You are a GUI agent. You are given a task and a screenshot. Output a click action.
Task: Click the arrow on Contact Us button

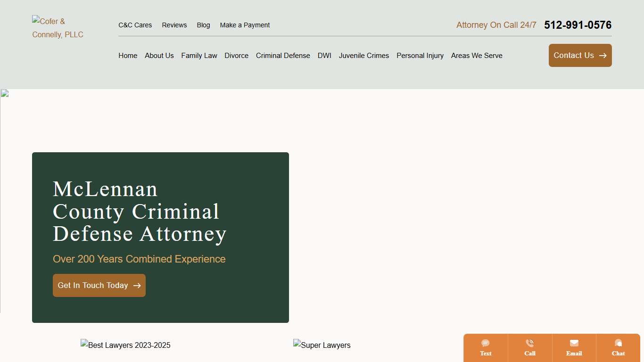(x=603, y=55)
